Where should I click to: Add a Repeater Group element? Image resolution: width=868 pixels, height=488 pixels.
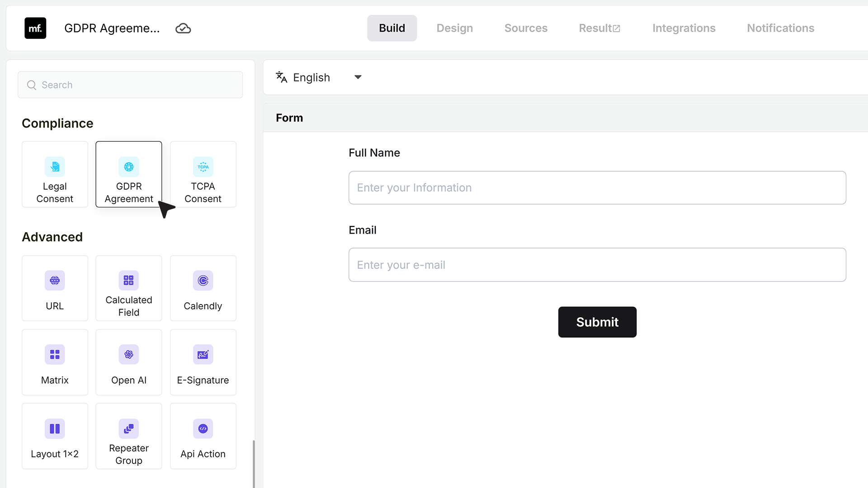[x=129, y=436]
